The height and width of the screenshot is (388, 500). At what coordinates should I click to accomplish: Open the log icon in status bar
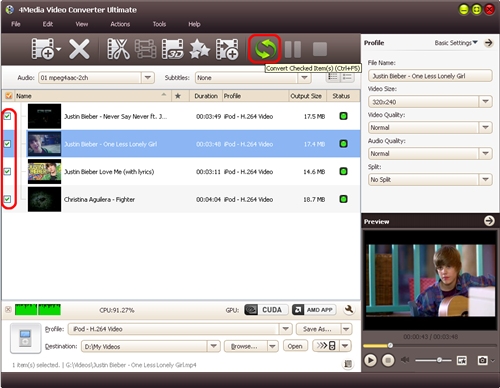(x=348, y=364)
